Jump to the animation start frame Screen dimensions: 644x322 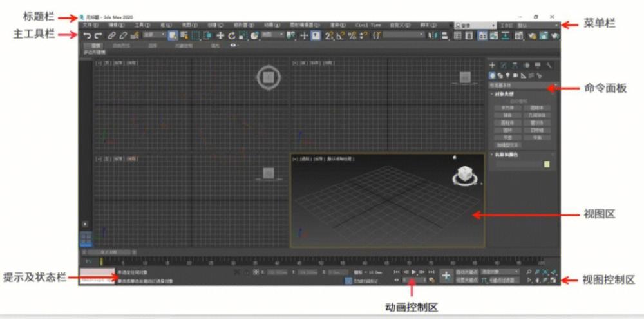pyautogui.click(x=396, y=272)
